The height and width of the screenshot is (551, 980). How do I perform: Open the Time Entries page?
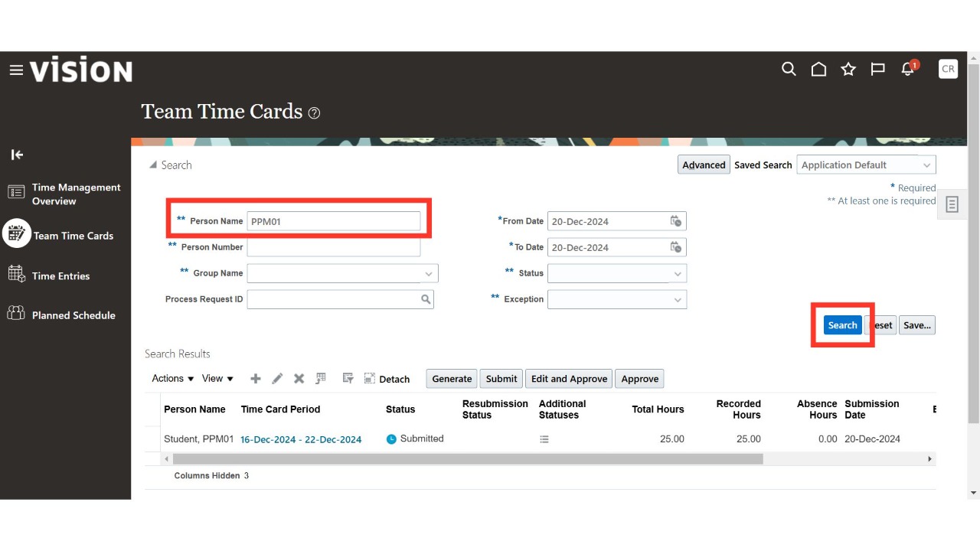(60, 276)
